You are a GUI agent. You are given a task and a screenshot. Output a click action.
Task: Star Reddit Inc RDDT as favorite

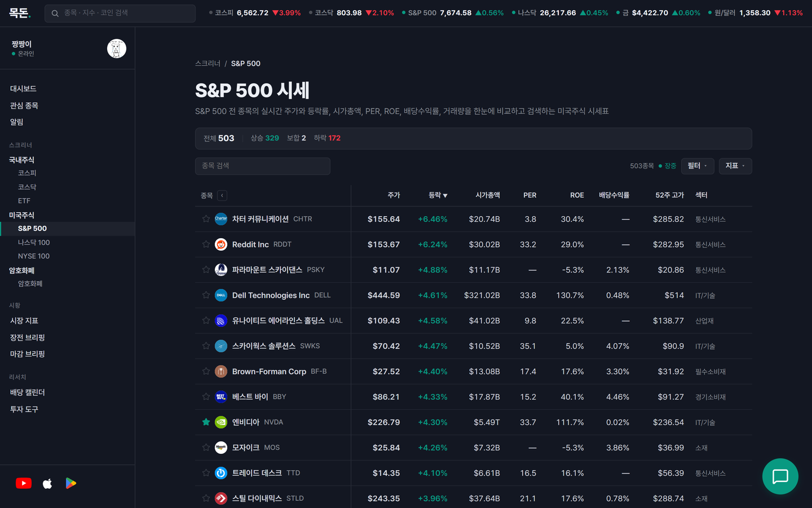(206, 244)
